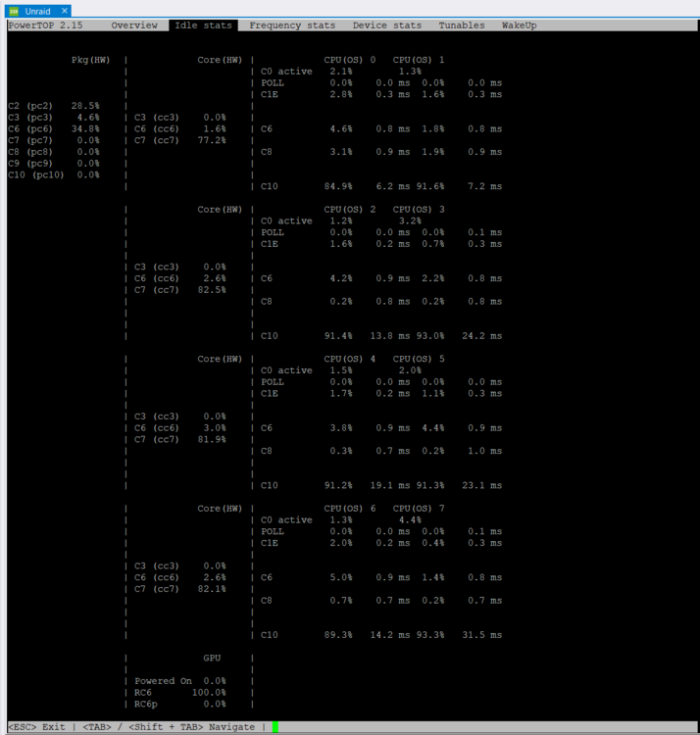This screenshot has height=735, width=700.
Task: Click the Unraid session tab icon
Action: point(14,11)
